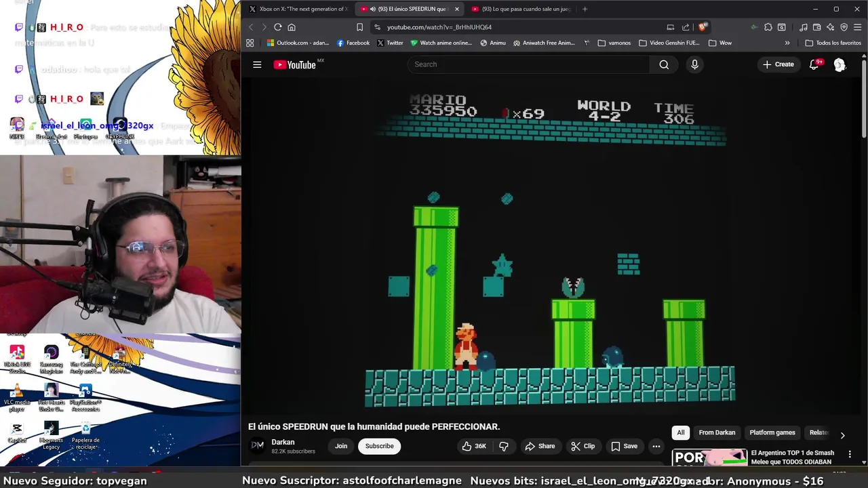Open the Aniwatch Free Anime bookmark

(x=544, y=43)
